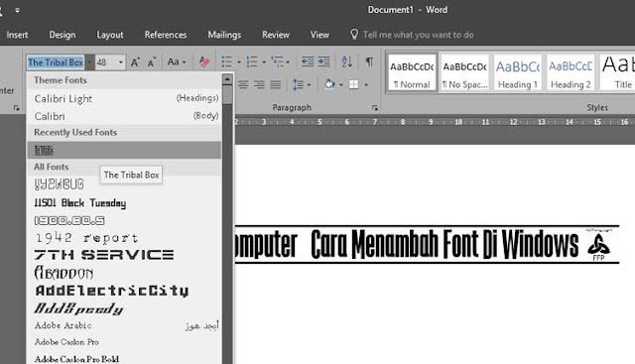
Task: Click the Tell me lightbulb icon
Action: pyautogui.click(x=354, y=35)
